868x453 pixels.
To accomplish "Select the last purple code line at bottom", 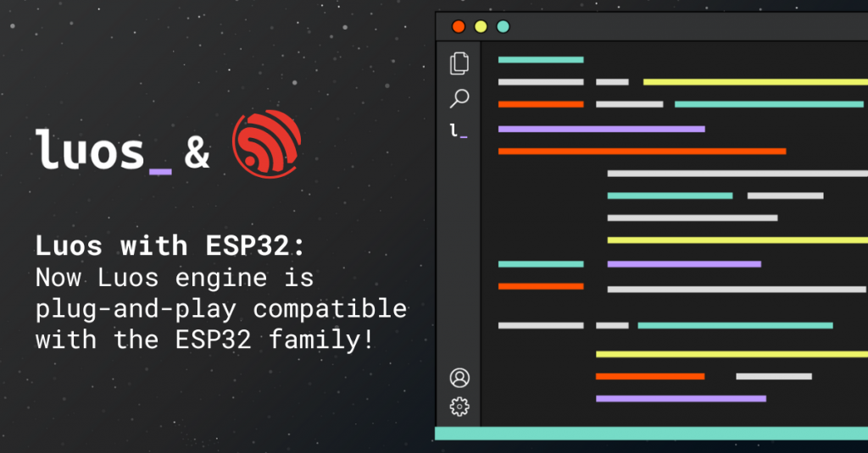I will (x=681, y=398).
